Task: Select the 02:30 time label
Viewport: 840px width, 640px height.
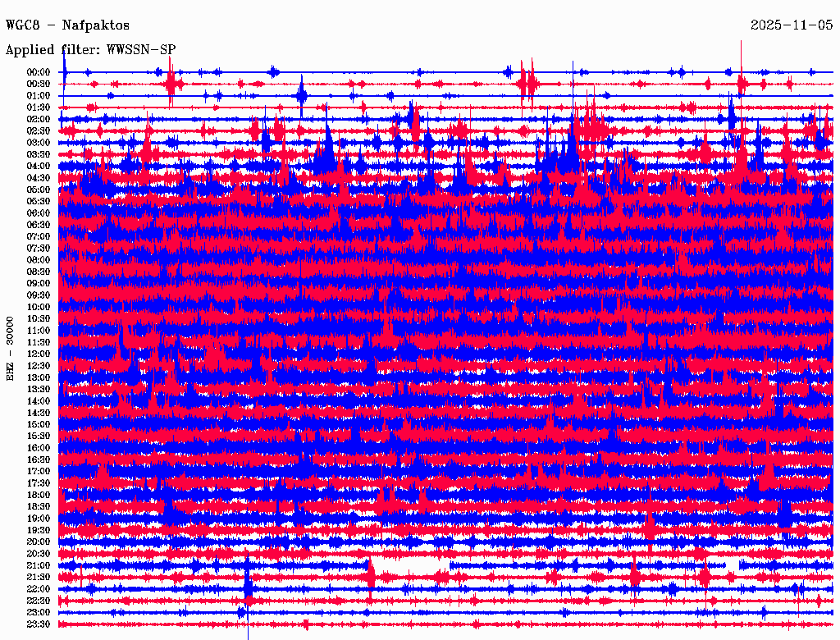Action: click(x=39, y=130)
